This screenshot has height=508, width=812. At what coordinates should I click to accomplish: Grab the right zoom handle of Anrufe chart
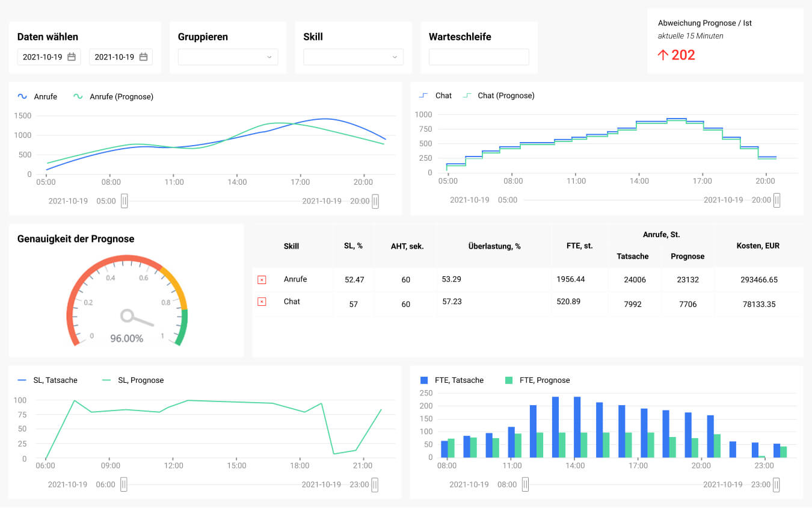coord(375,201)
